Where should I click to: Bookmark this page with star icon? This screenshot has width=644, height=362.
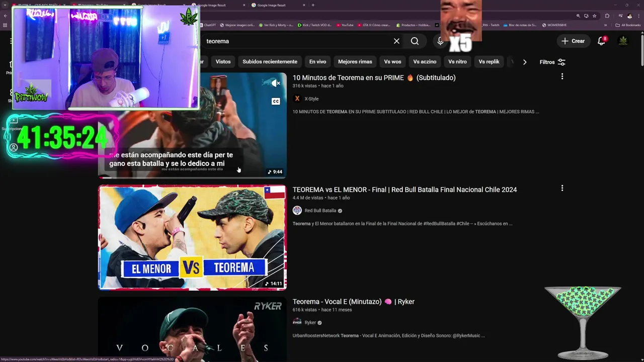point(595,16)
